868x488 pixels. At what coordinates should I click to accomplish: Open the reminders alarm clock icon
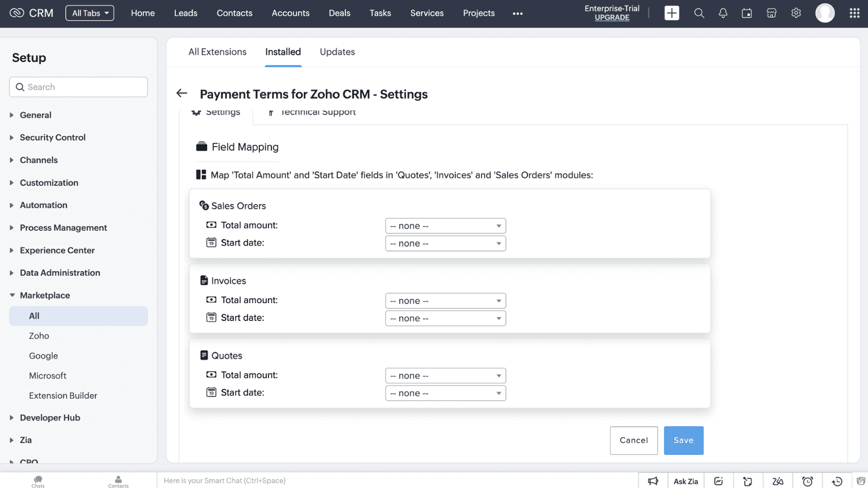click(x=807, y=481)
